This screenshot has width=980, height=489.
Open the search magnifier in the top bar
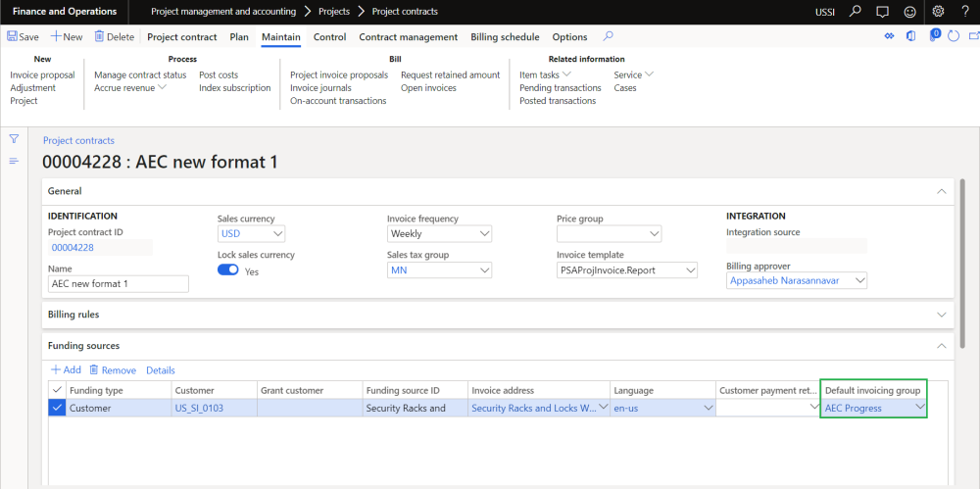855,12
